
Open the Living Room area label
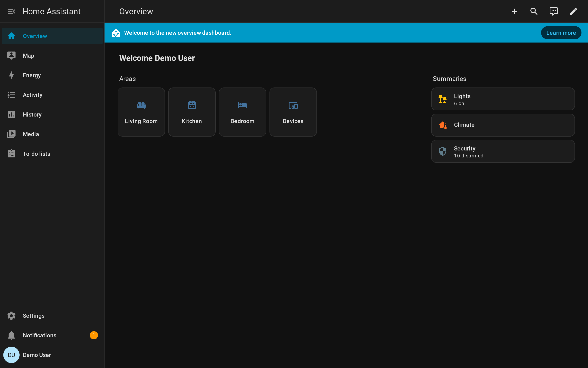coord(141,121)
